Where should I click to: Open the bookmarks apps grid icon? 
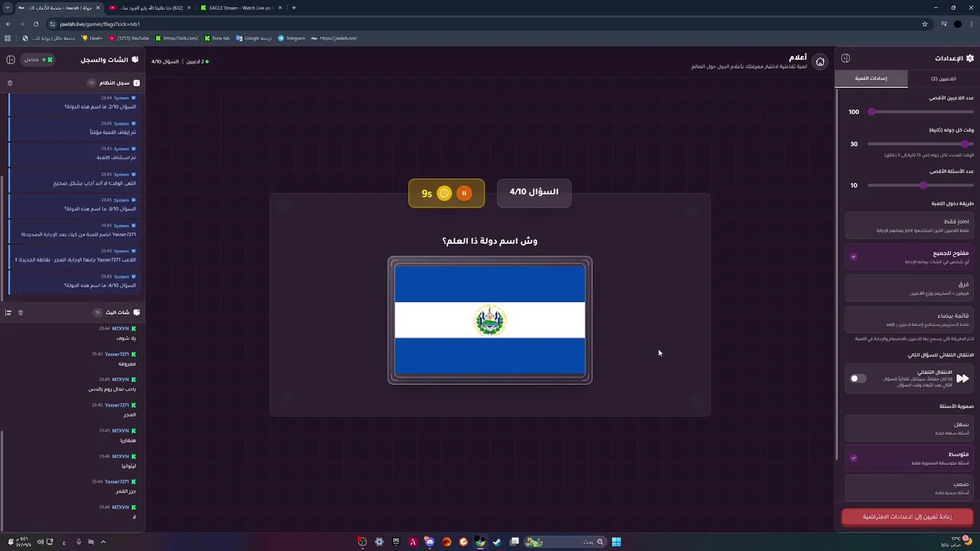pyautogui.click(x=8, y=38)
